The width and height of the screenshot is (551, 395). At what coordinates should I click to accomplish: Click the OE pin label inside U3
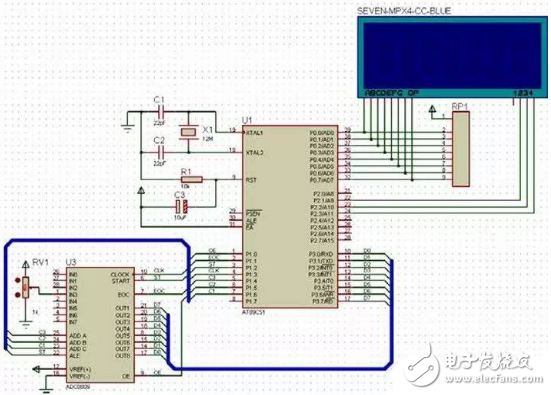(127, 376)
